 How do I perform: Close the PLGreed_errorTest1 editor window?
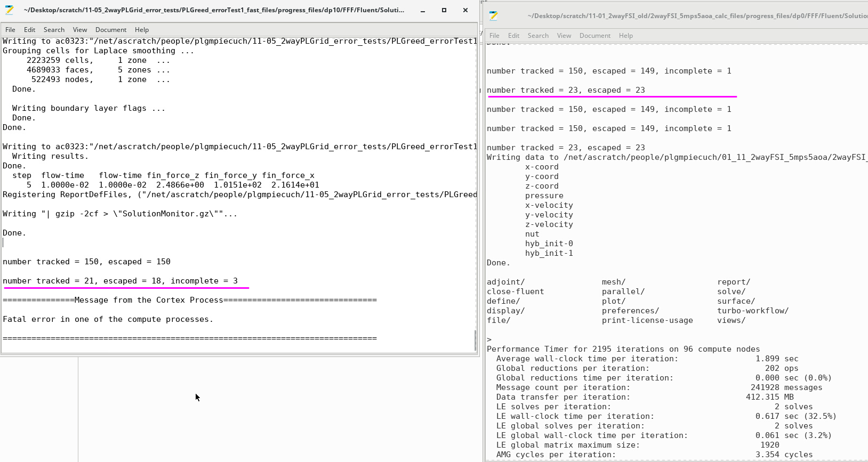(465, 10)
